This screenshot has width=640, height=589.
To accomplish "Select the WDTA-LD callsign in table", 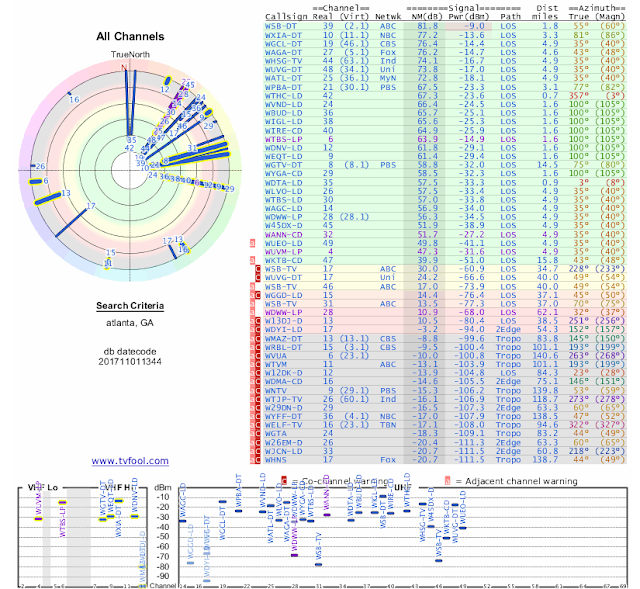I will point(283,182).
